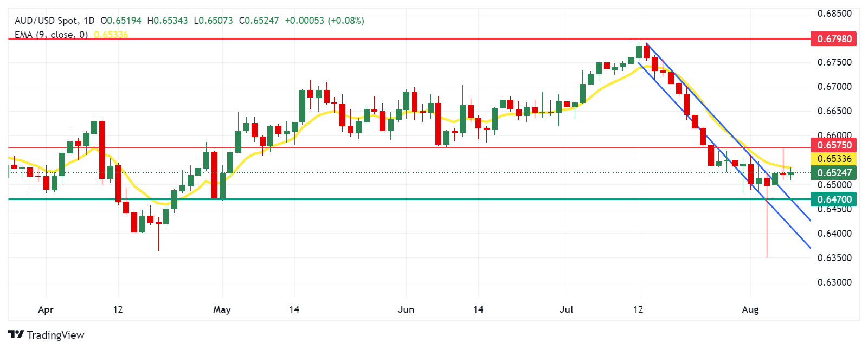Select the May label on the time axis
Image resolution: width=868 pixels, height=349 pixels.
[222, 309]
